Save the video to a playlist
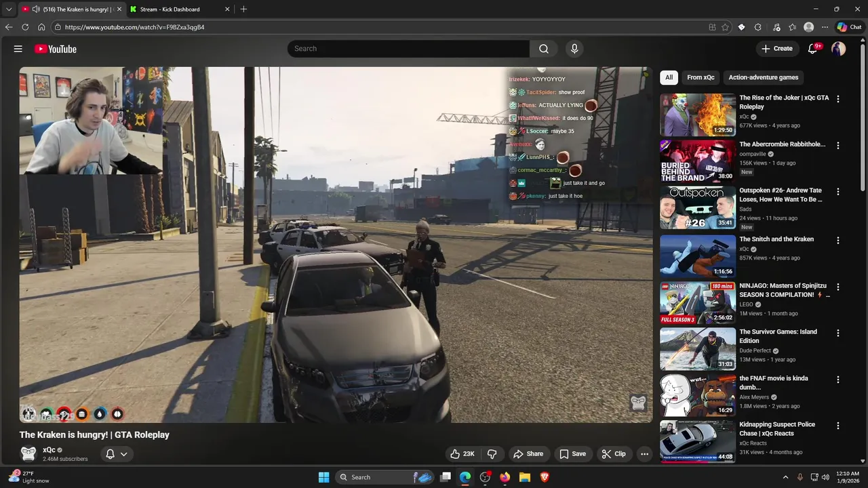 coord(572,454)
